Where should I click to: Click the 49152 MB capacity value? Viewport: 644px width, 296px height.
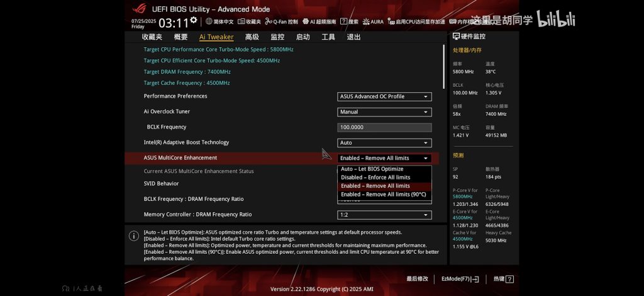pyautogui.click(x=496, y=135)
